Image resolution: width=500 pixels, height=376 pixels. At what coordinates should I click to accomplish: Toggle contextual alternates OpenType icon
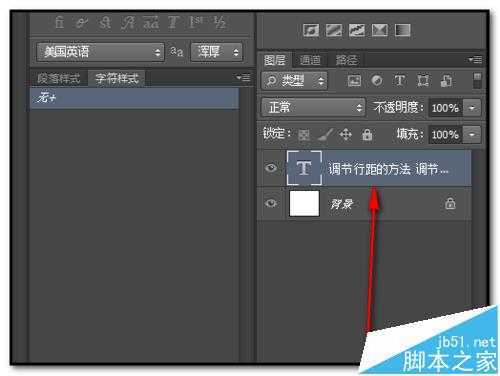click(x=82, y=23)
